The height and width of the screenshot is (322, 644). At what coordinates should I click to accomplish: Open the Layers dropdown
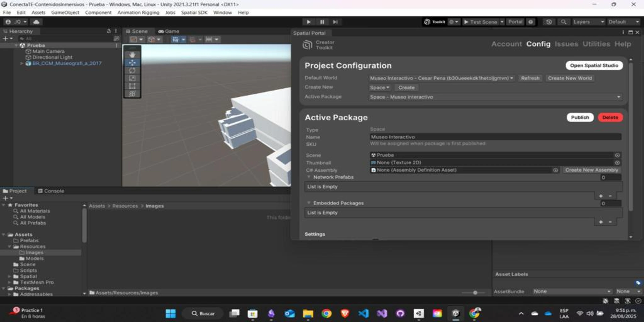[589, 22]
